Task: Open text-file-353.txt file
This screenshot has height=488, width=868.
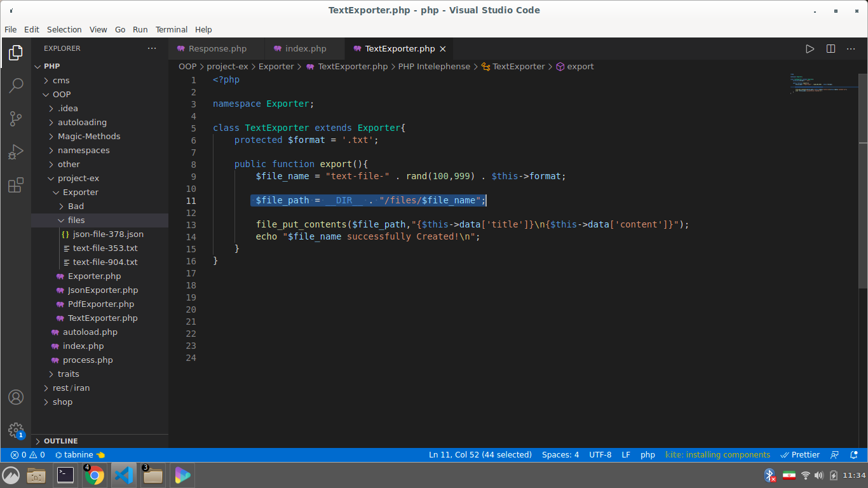Action: (x=100, y=248)
